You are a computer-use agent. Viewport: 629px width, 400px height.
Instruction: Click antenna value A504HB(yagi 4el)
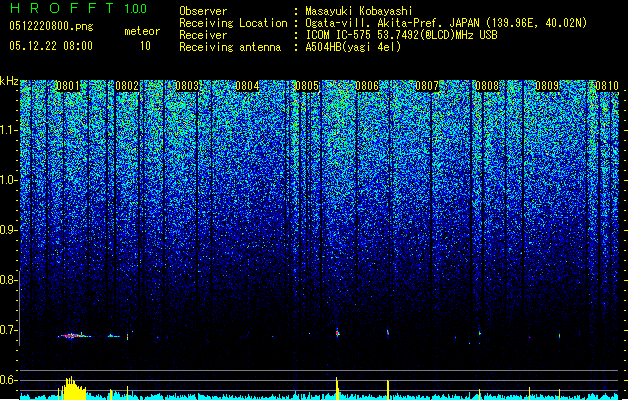pos(353,47)
